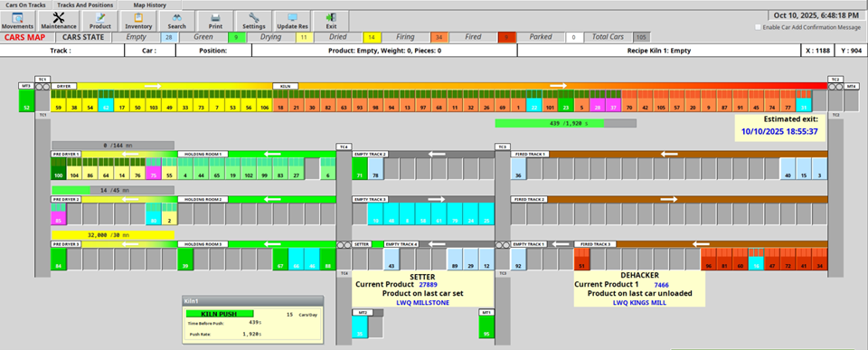Click LWQ MILLSTONE product name
The height and width of the screenshot is (350, 868).
423,303
